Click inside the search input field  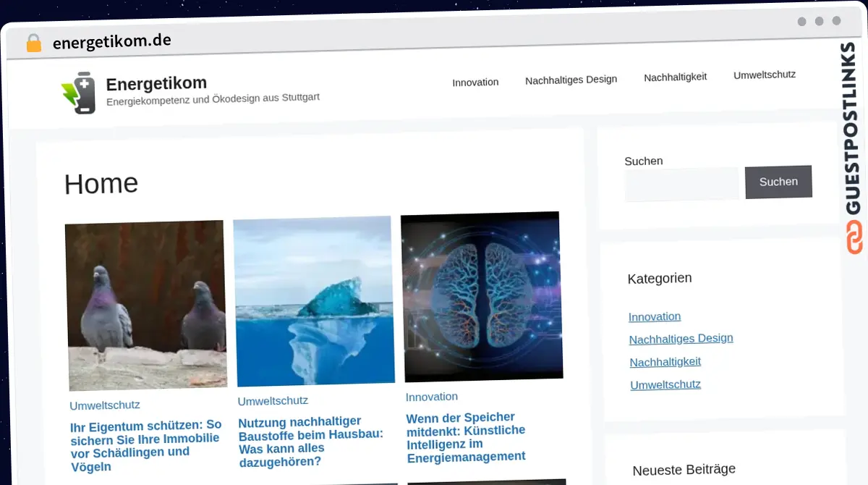[x=681, y=183]
